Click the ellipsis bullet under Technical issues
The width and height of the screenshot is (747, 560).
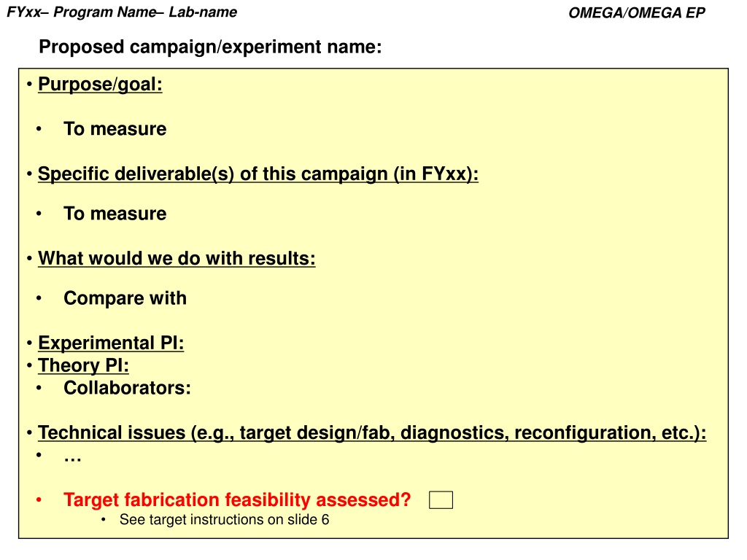click(72, 459)
